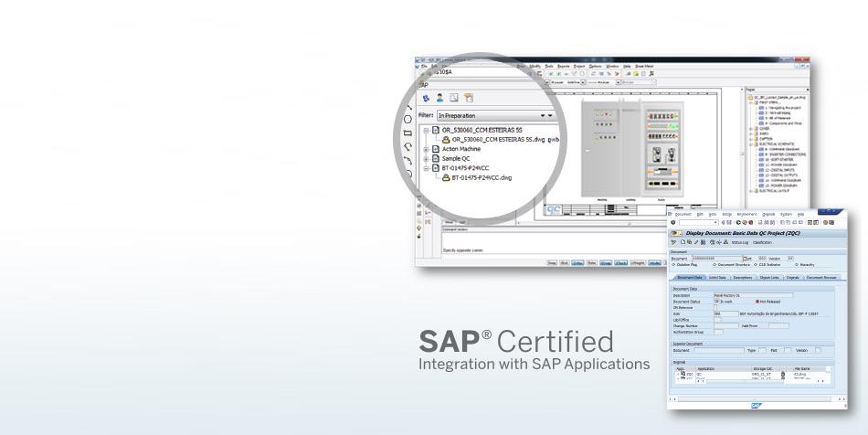
Task: Toggle Grid in the CAD status bar
Action: (564, 263)
